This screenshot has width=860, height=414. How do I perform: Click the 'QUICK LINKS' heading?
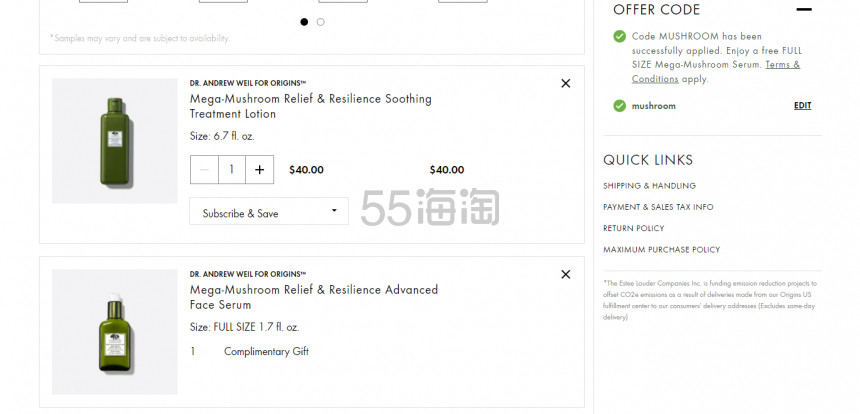pos(648,160)
